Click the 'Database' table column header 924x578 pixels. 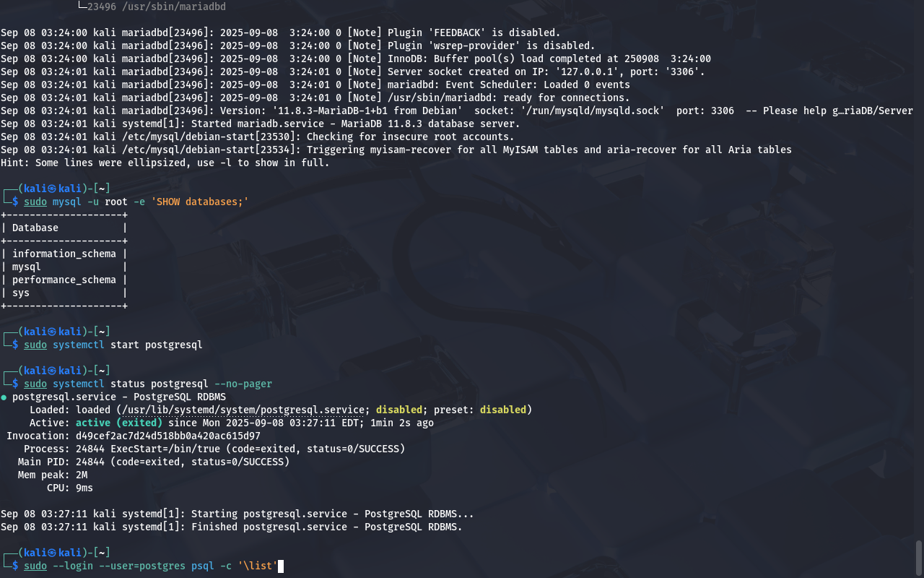pos(35,228)
